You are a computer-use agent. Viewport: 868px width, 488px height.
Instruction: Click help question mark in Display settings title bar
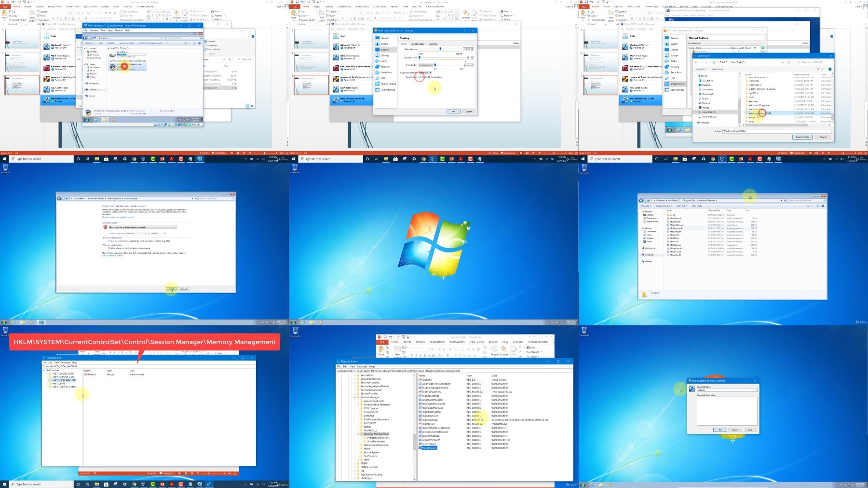click(464, 30)
